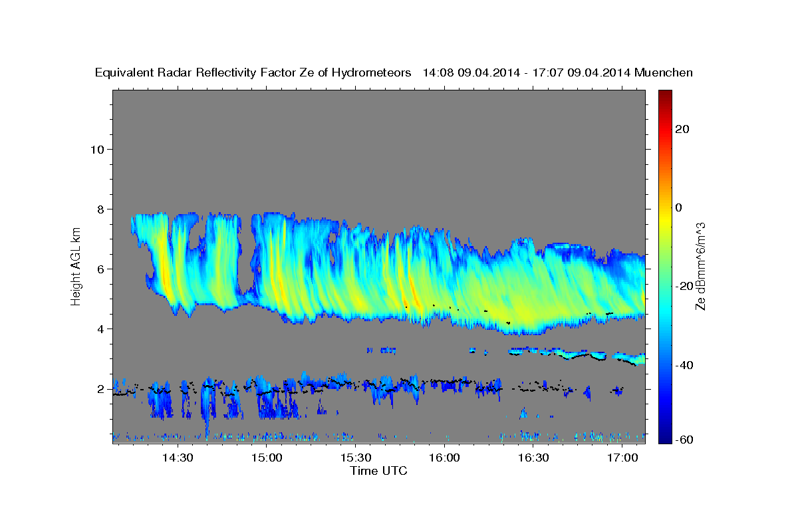Click the yellow region of the colorbar
The width and height of the screenshot is (798, 532).
(x=664, y=219)
